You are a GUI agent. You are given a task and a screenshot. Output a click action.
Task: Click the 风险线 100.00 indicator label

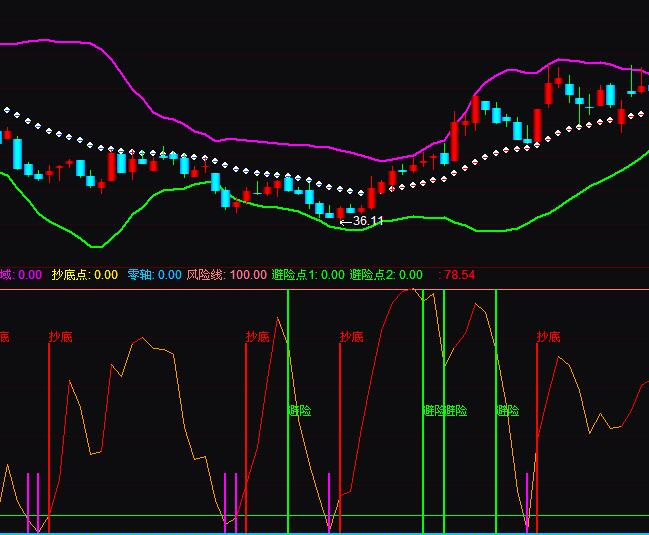(226, 274)
